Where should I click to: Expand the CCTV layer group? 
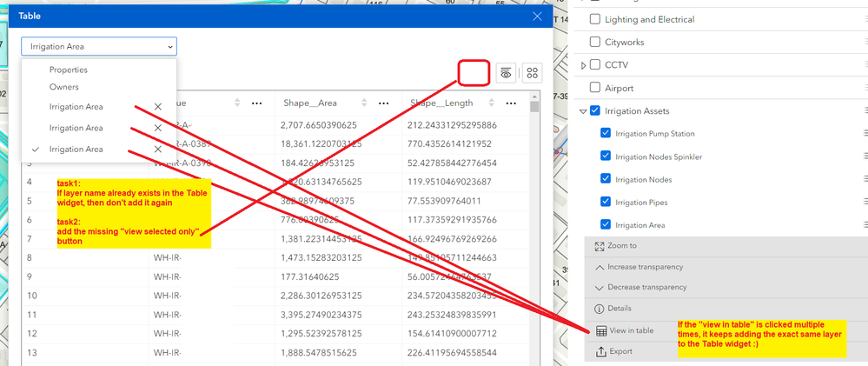pyautogui.click(x=584, y=65)
